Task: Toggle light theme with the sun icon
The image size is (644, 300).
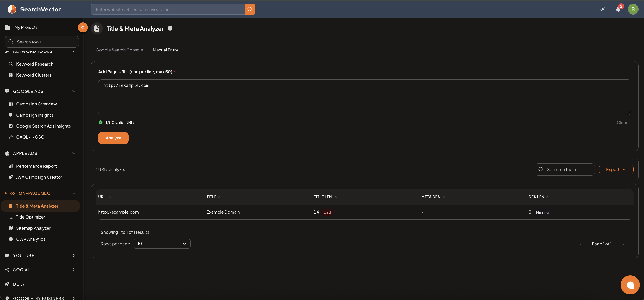Action: coord(603,9)
